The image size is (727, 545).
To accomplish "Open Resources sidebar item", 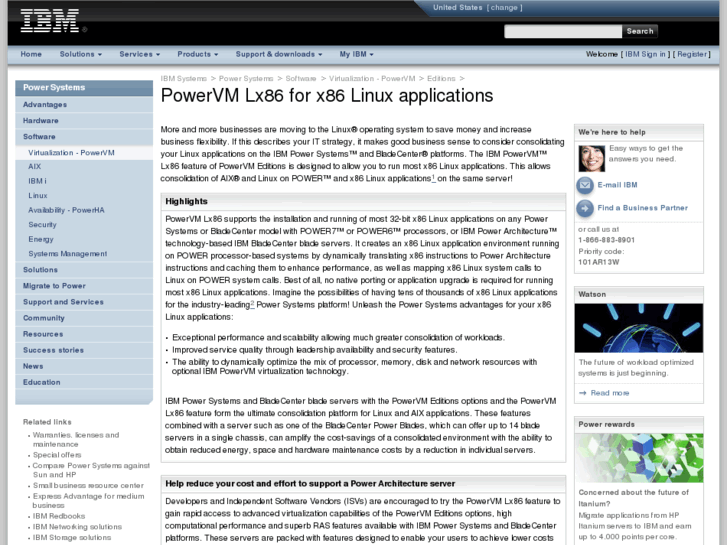I will coord(84,334).
